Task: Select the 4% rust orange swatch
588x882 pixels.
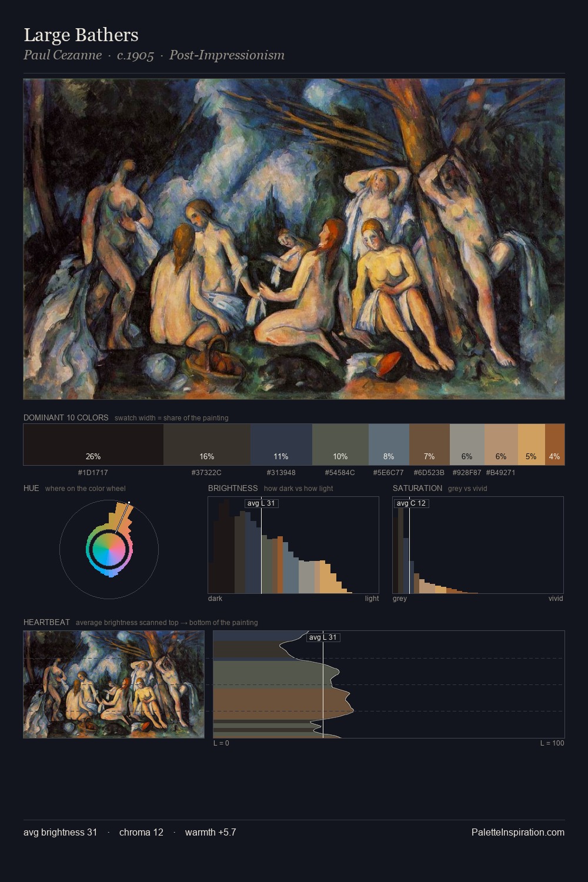Action: 554,445
